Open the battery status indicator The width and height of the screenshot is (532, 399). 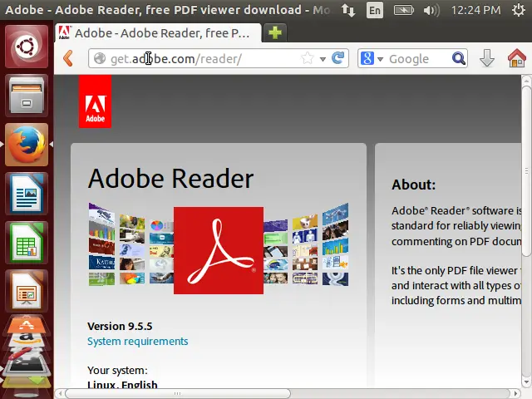click(x=403, y=10)
